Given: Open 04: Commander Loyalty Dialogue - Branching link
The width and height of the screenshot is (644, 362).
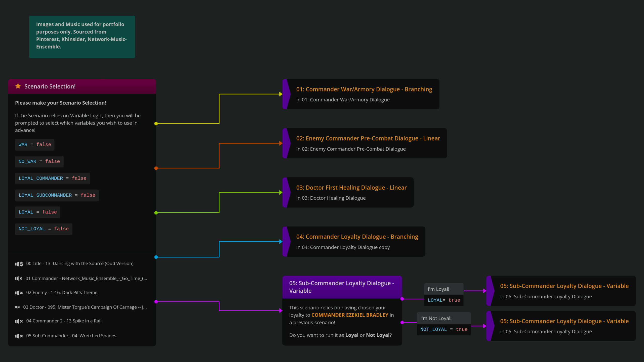Looking at the screenshot, I should (357, 237).
